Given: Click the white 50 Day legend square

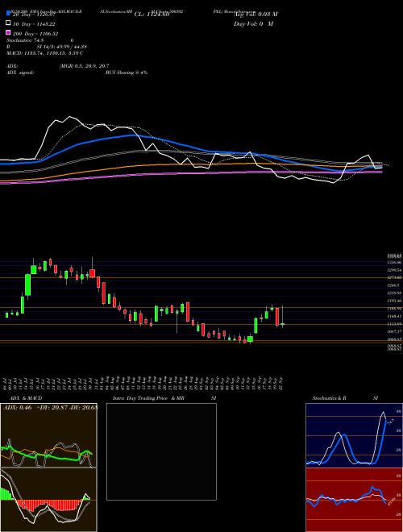Looking at the screenshot, I should click(x=8, y=23).
